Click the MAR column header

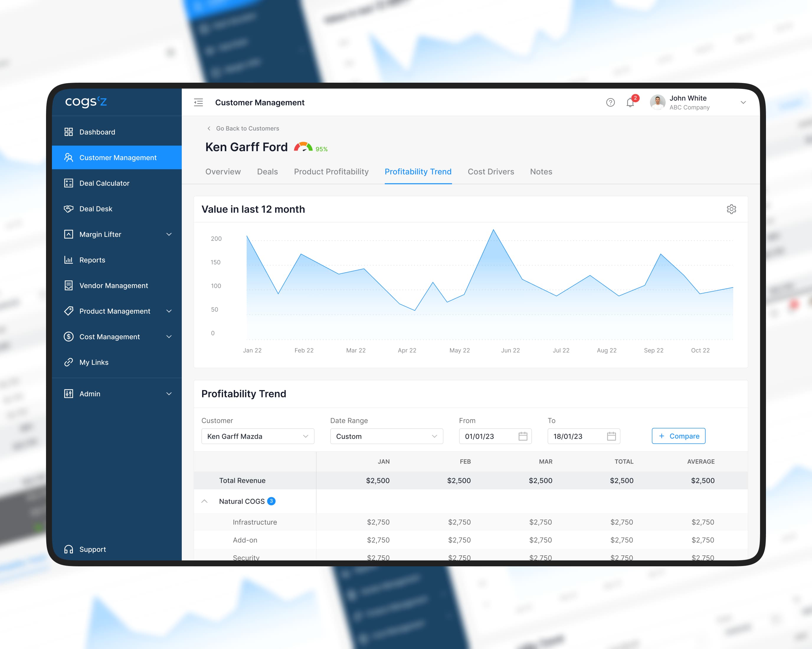click(x=546, y=462)
